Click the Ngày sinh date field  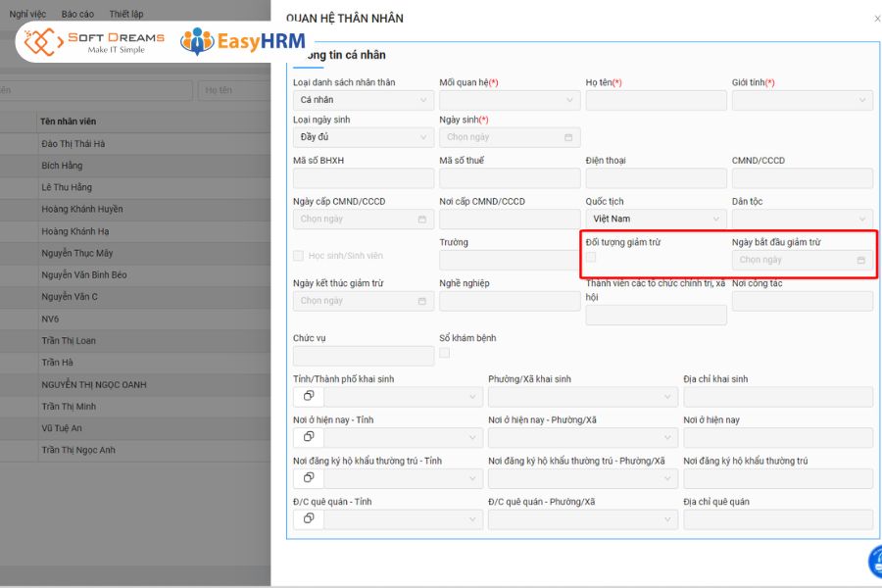tap(510, 137)
